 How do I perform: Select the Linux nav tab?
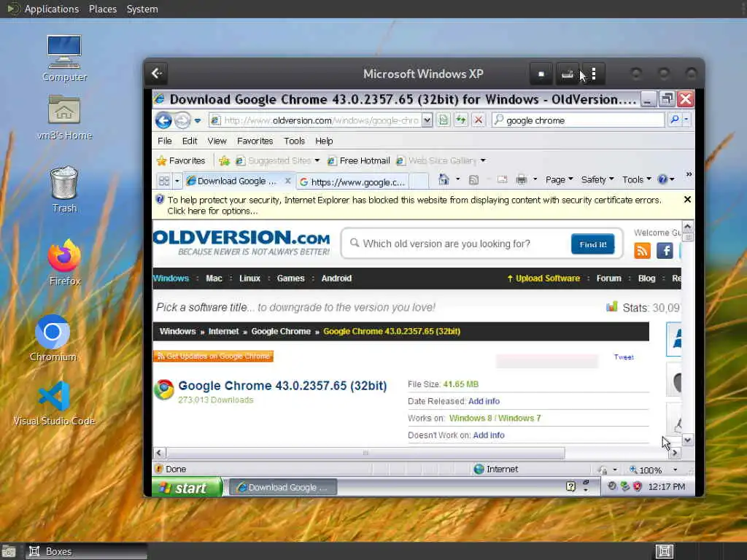pyautogui.click(x=249, y=279)
